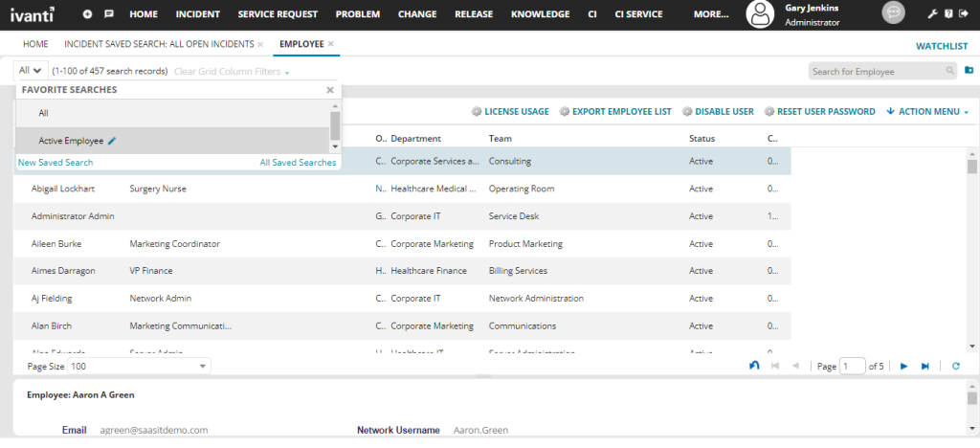Go to next page of results
This screenshot has height=448, width=980.
pyautogui.click(x=903, y=367)
